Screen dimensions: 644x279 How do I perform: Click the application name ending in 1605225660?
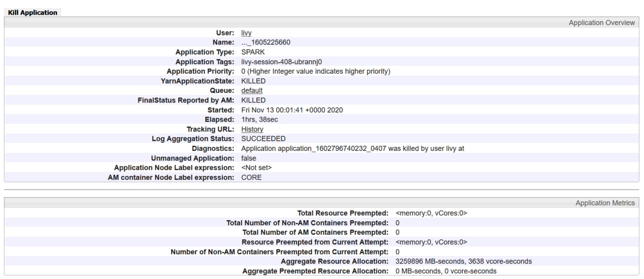click(266, 43)
